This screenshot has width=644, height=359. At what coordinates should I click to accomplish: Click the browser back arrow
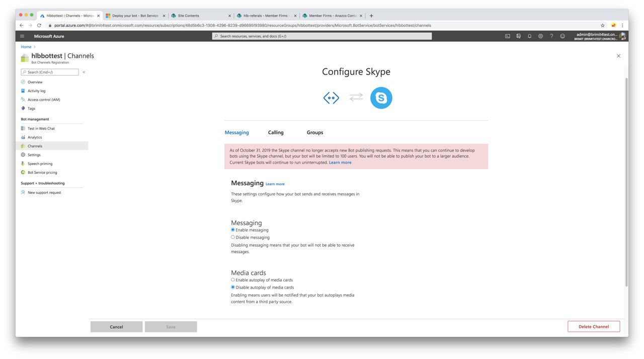pyautogui.click(x=21, y=25)
